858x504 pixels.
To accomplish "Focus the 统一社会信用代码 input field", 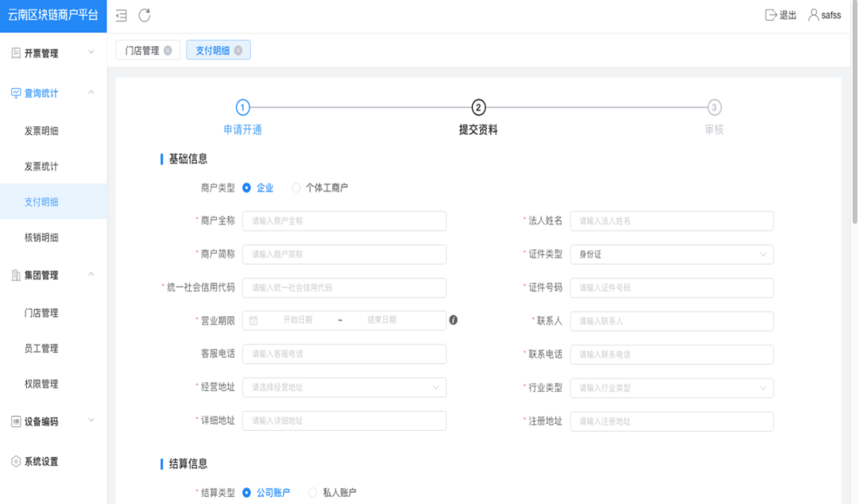I will (344, 287).
